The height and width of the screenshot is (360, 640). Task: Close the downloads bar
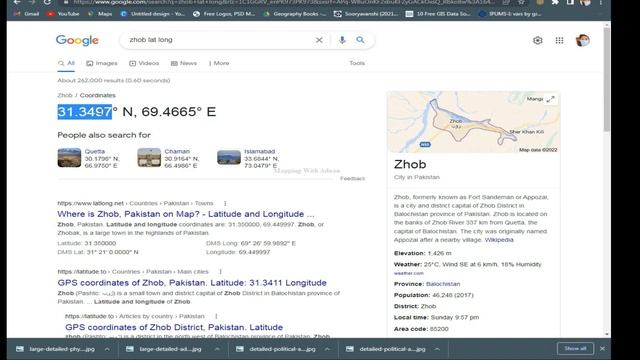602,349
